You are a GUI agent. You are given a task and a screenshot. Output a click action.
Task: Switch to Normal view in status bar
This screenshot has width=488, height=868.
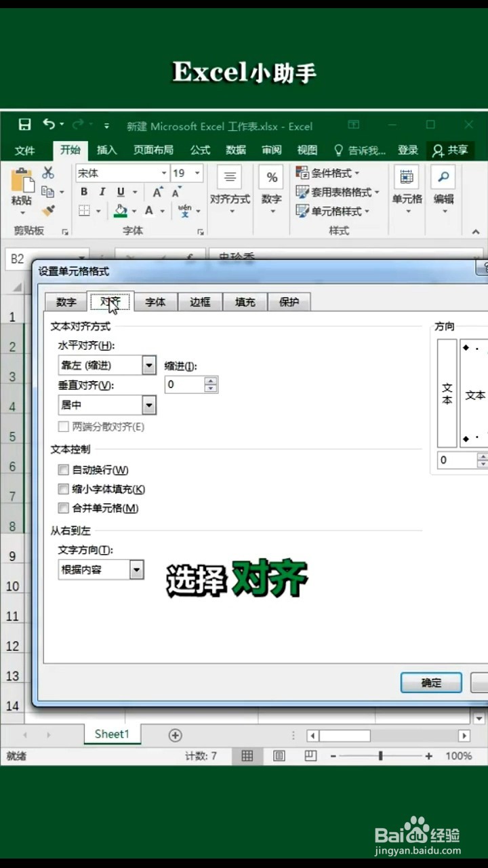247,755
